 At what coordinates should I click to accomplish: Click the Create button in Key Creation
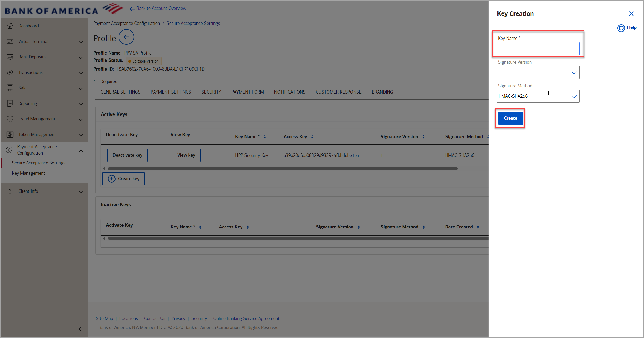tap(511, 118)
